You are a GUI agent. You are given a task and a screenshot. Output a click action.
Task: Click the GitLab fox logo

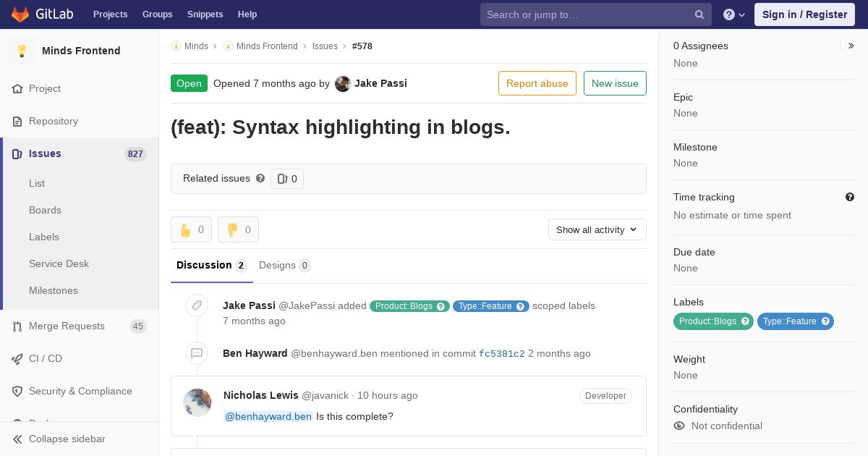(x=20, y=14)
